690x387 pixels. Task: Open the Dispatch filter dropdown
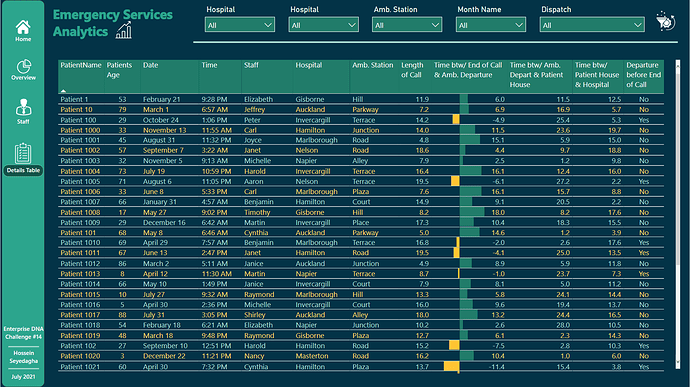[x=592, y=25]
